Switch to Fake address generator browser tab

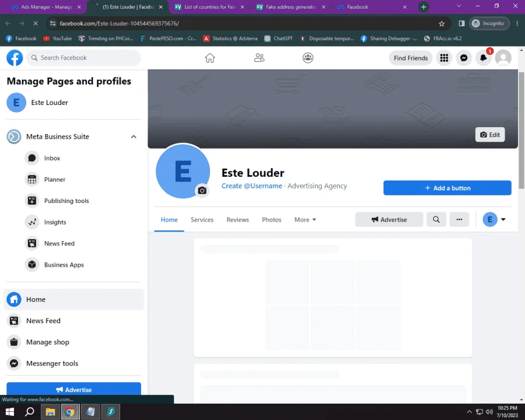(290, 6)
